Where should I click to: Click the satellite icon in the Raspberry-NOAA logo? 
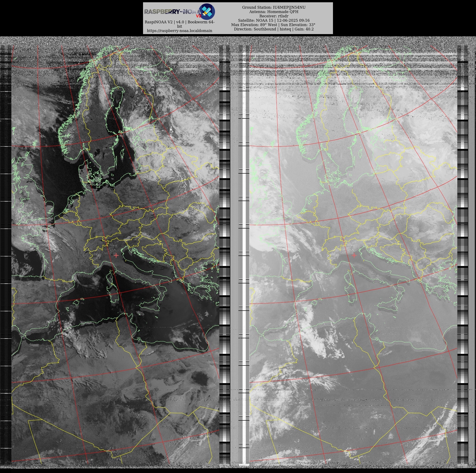coord(207,12)
